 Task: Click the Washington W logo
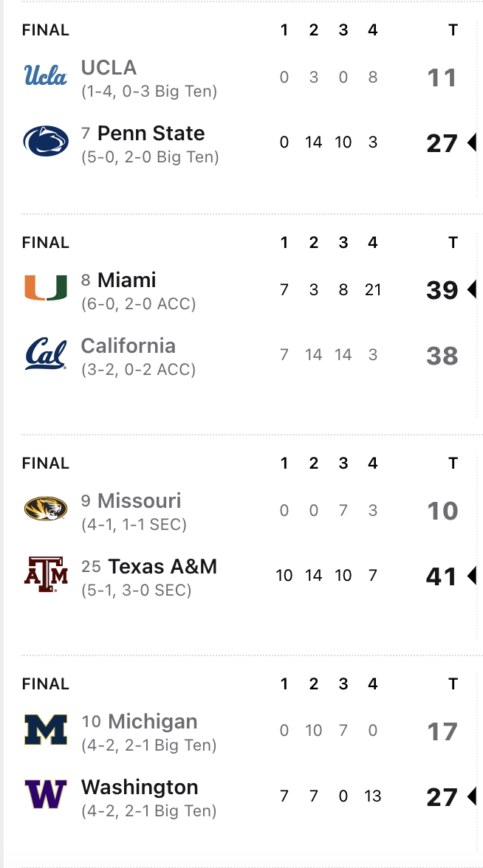pos(46,794)
